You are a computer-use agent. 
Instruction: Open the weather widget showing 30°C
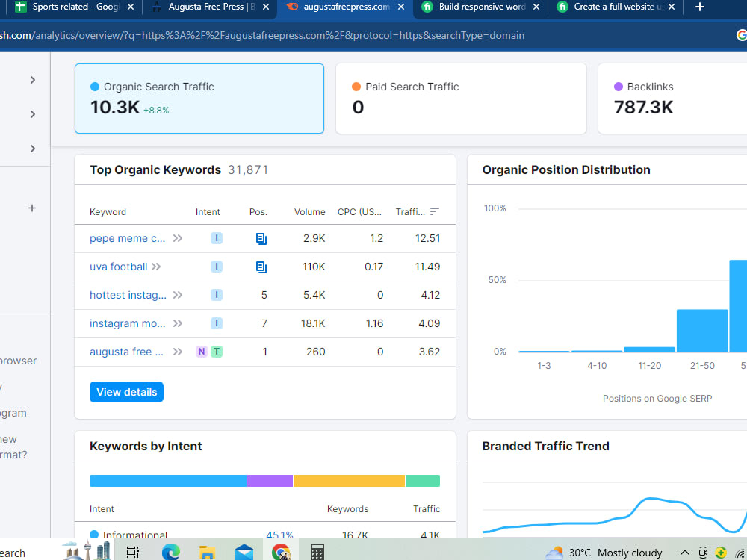click(x=604, y=553)
